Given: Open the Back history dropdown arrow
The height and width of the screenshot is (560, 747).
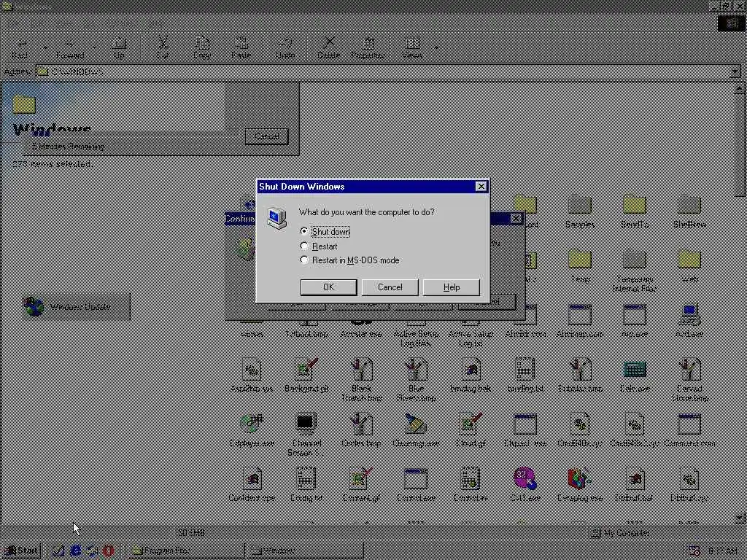Looking at the screenshot, I should 46,48.
